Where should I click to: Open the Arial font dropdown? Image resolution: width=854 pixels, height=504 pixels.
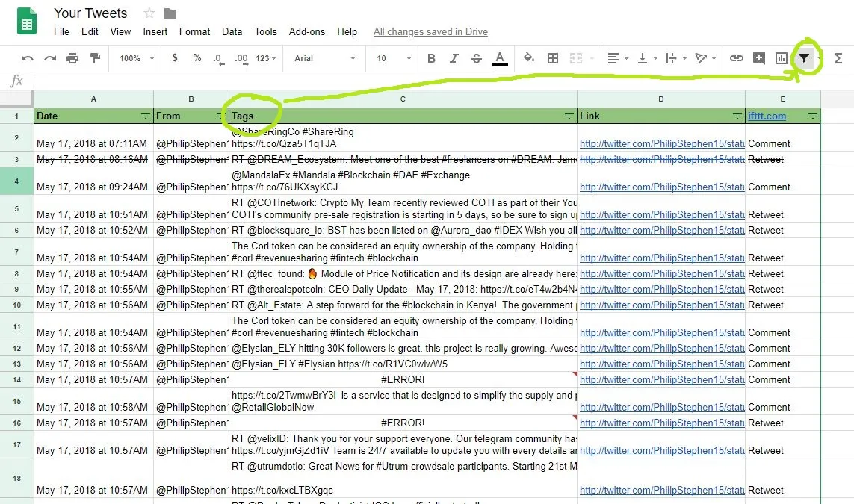tap(324, 58)
